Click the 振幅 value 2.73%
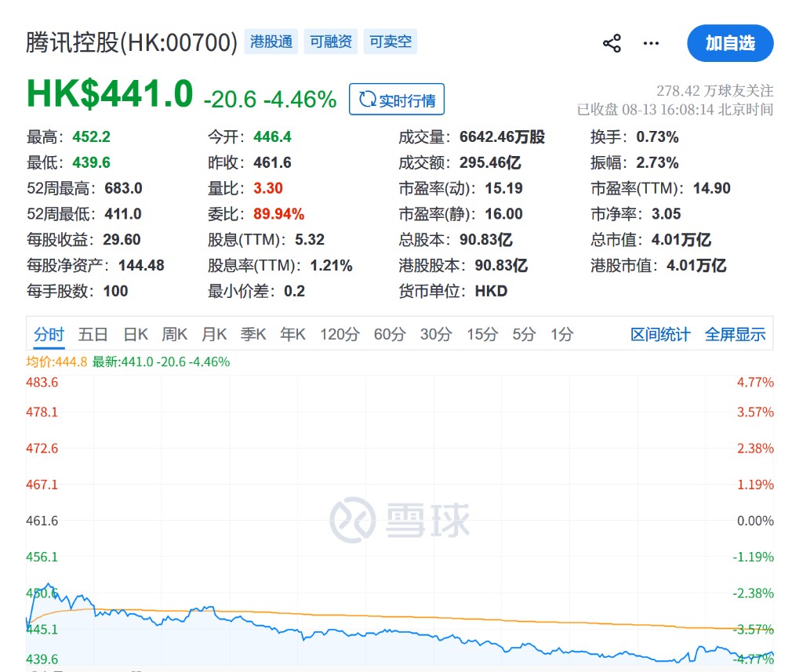Image resolution: width=803 pixels, height=672 pixels. (x=658, y=162)
